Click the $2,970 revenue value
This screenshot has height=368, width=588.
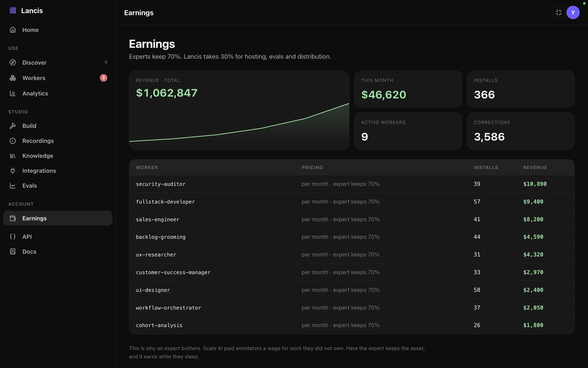(x=533, y=272)
